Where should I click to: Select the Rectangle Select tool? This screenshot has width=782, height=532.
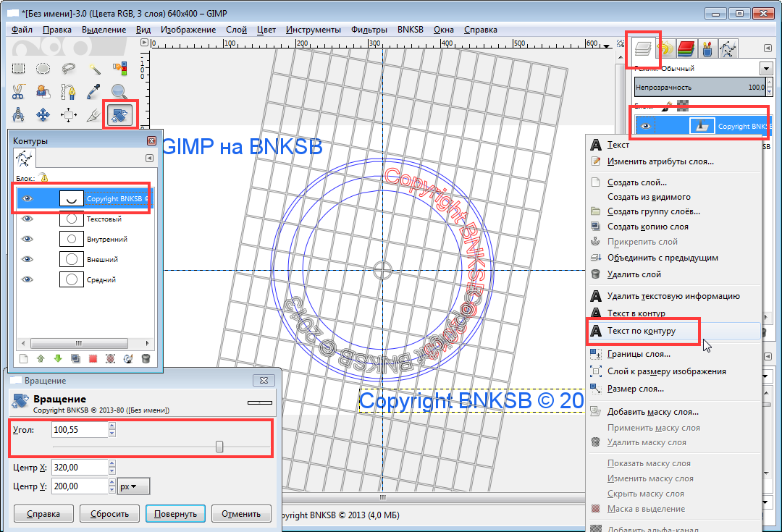point(18,68)
